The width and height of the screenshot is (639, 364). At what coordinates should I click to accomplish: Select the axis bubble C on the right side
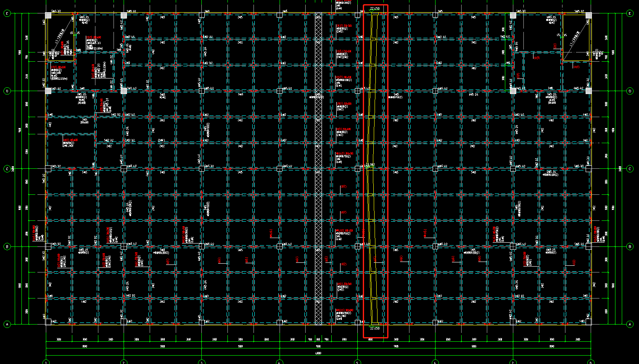pos(630,169)
